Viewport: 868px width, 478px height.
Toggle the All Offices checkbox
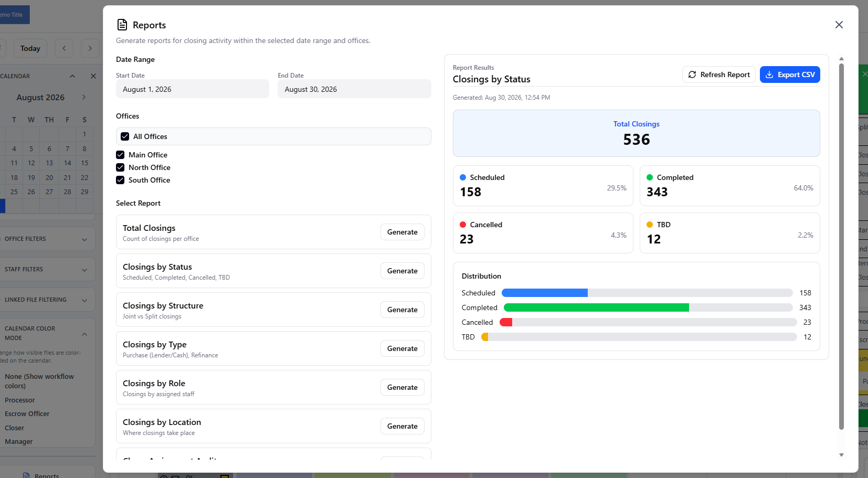[125, 136]
